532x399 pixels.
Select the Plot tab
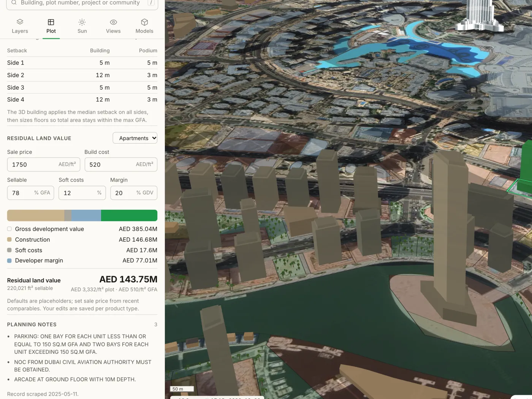(51, 26)
